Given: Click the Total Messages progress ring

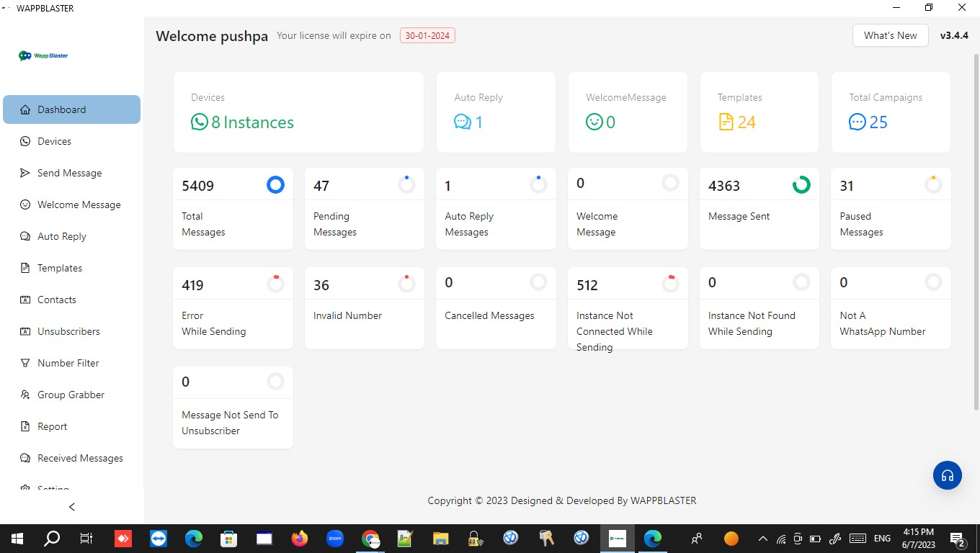Looking at the screenshot, I should click(275, 185).
